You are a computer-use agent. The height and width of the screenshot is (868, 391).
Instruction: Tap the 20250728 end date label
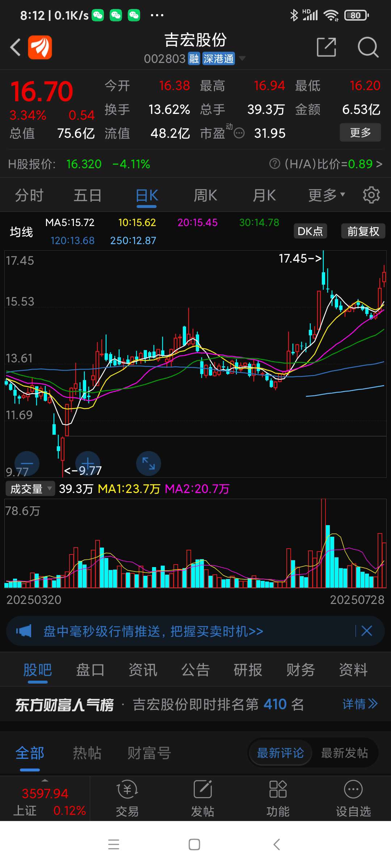pos(357,600)
